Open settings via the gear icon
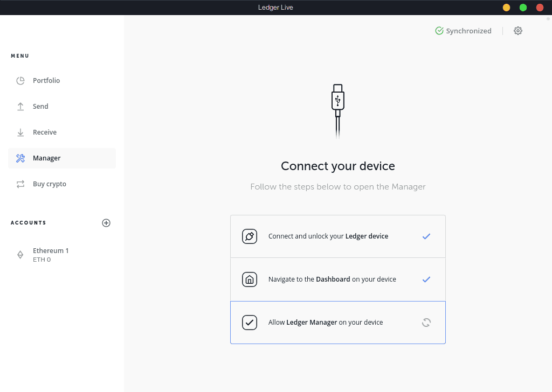Image resolution: width=552 pixels, height=392 pixels. [x=518, y=31]
